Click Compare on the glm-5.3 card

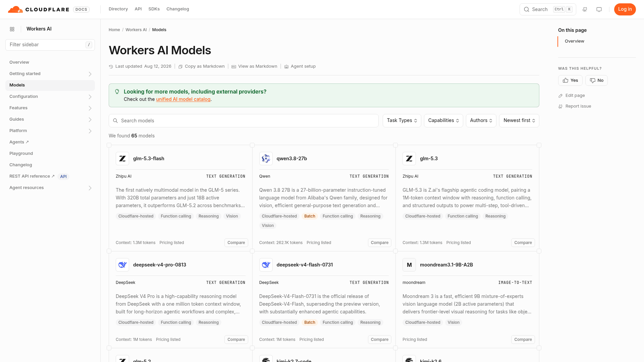523,243
